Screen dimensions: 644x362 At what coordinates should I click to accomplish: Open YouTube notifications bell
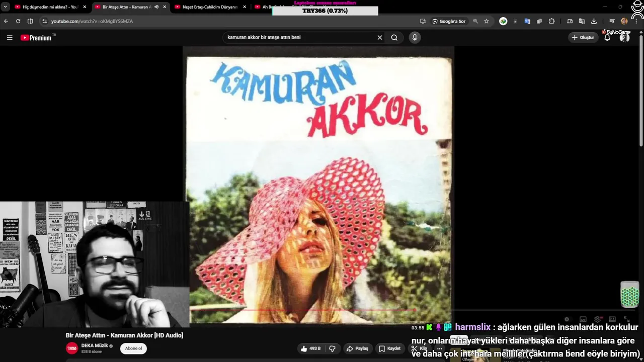pos(607,37)
